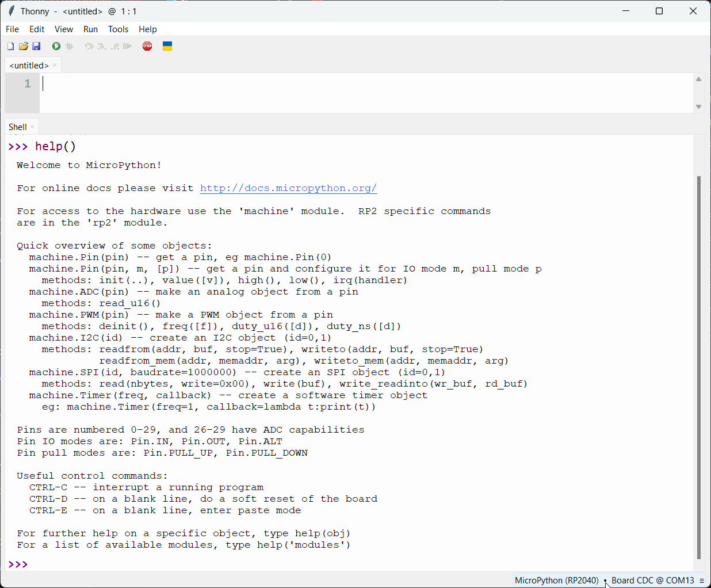Screen dimensions: 711x588
Task: Click the Thonny feather icon in the title bar
Action: point(11,11)
